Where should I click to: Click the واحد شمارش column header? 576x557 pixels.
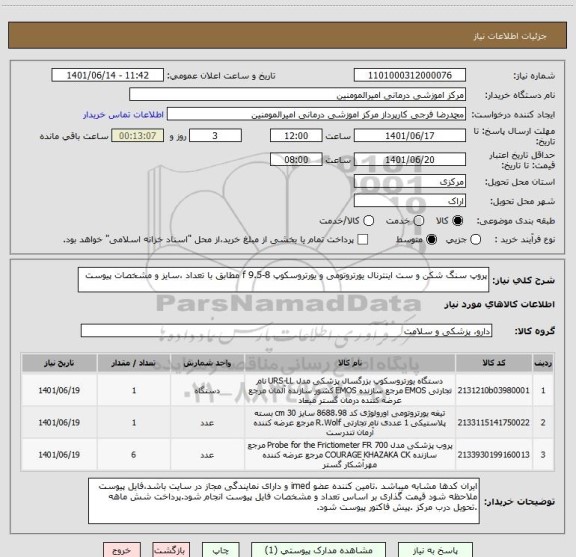(x=207, y=363)
